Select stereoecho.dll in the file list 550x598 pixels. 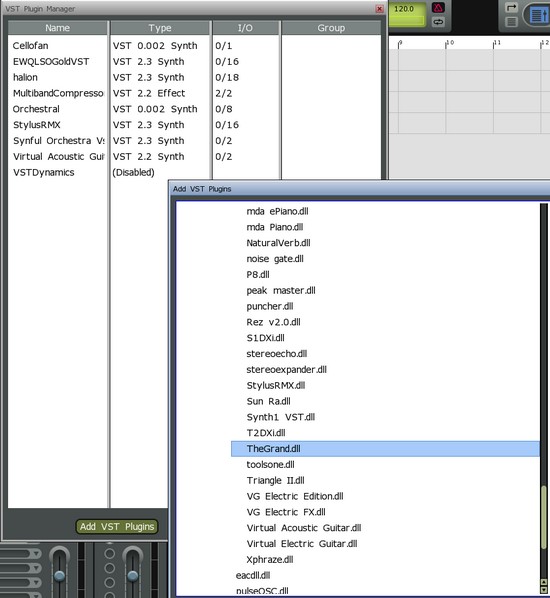point(277,354)
